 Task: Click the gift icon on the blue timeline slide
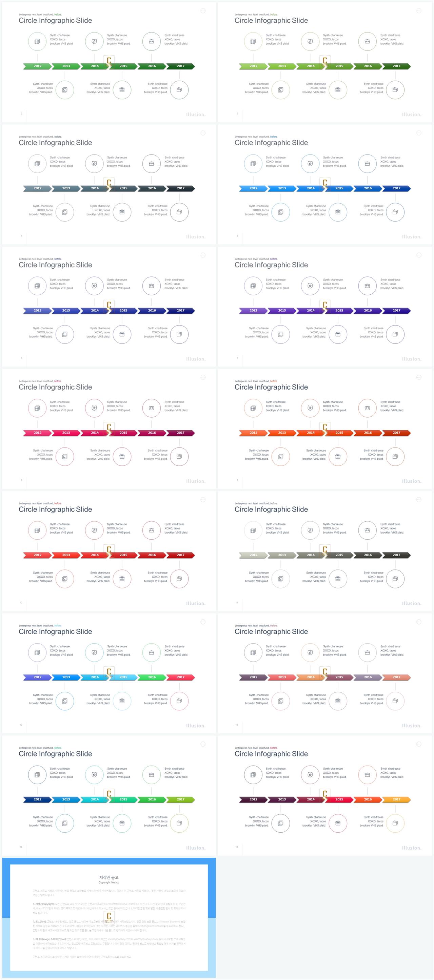(338, 212)
